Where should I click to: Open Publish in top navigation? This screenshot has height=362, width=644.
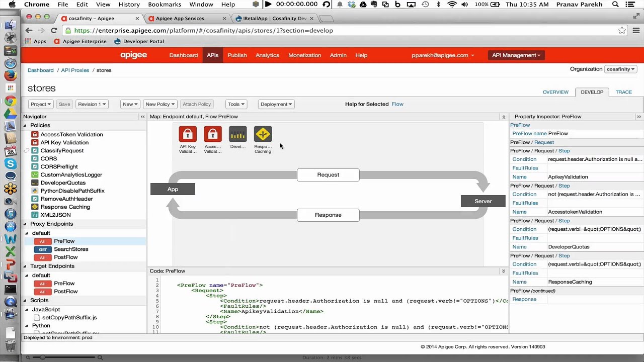[x=237, y=55]
